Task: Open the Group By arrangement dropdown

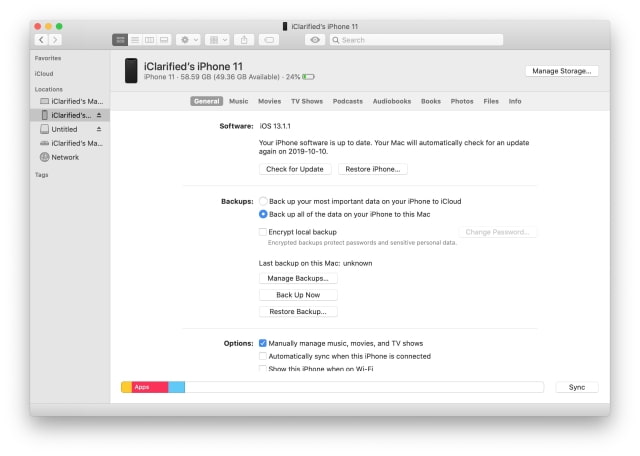Action: 217,40
